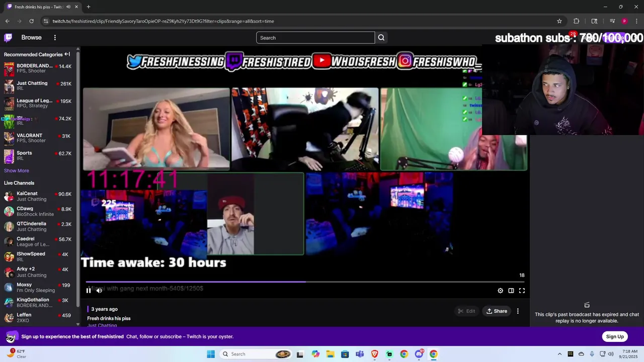This screenshot has height=362, width=644.
Task: Select the League of Legends category
Action: pos(38,104)
